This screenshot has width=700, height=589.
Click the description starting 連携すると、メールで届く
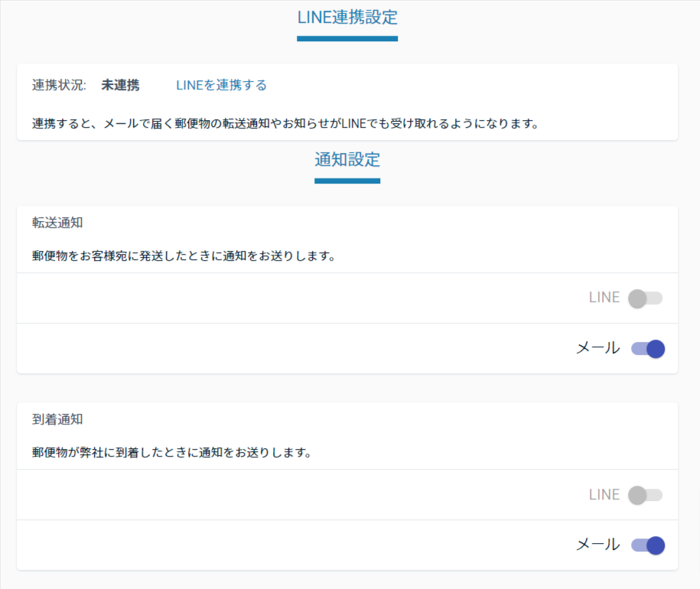[285, 123]
